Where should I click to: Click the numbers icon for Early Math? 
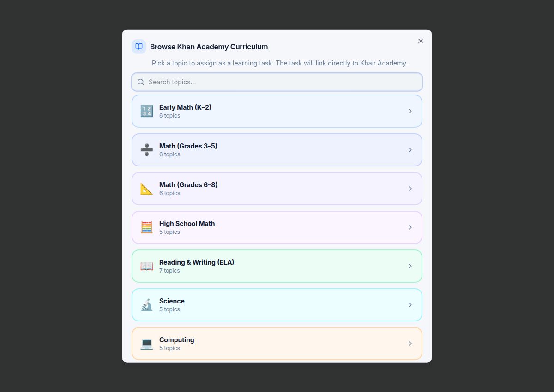coord(147,111)
